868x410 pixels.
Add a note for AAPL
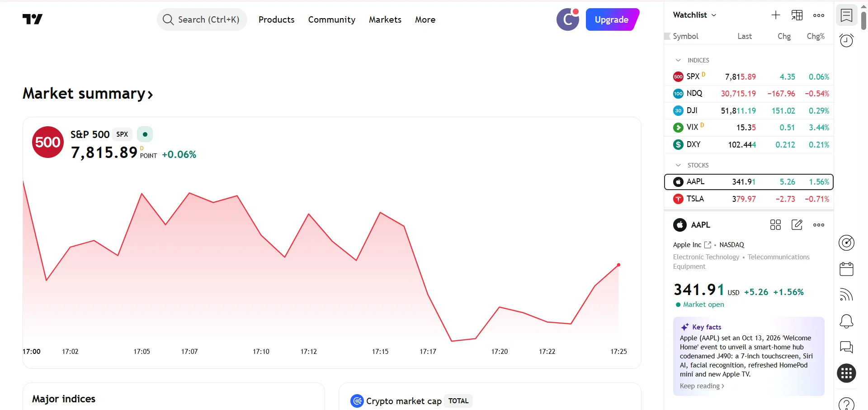pos(797,225)
